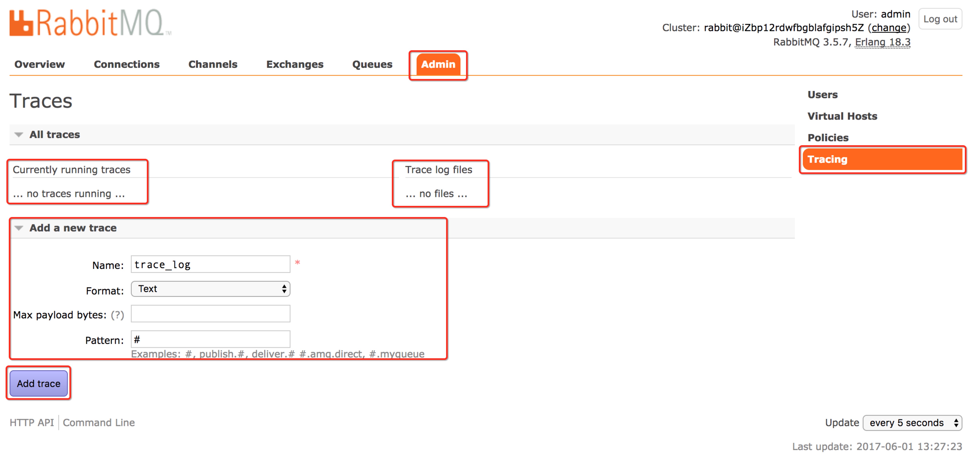Viewport: 980px width, 470px height.
Task: Click the pattern Examples hint text
Action: [278, 354]
